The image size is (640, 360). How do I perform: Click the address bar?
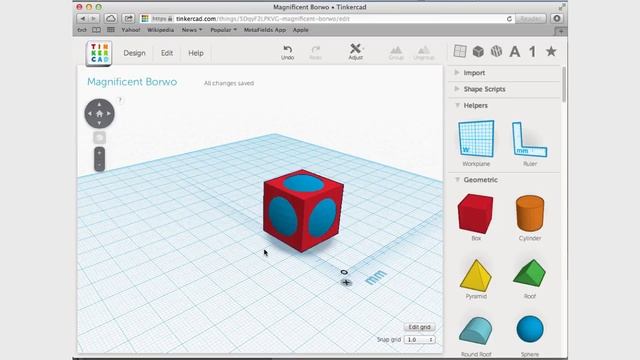point(327,19)
